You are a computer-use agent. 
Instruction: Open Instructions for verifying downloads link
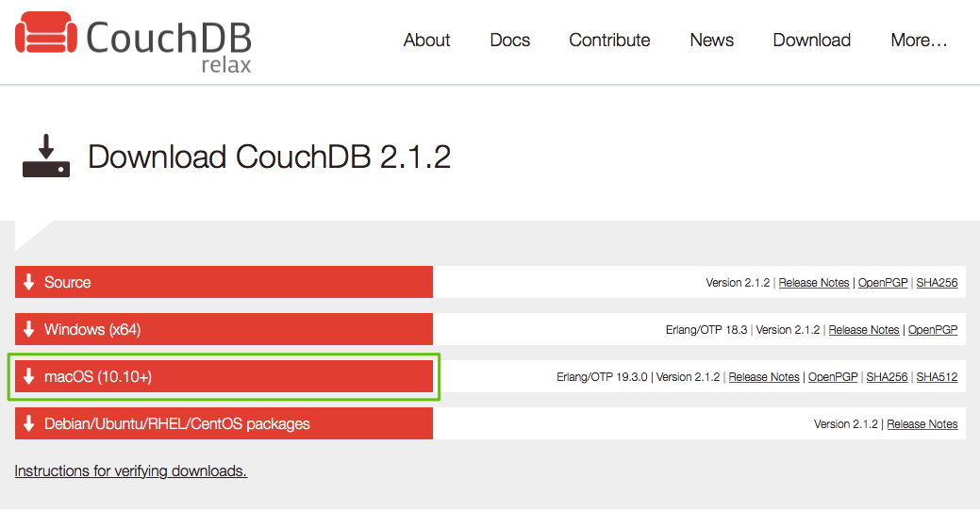(130, 471)
